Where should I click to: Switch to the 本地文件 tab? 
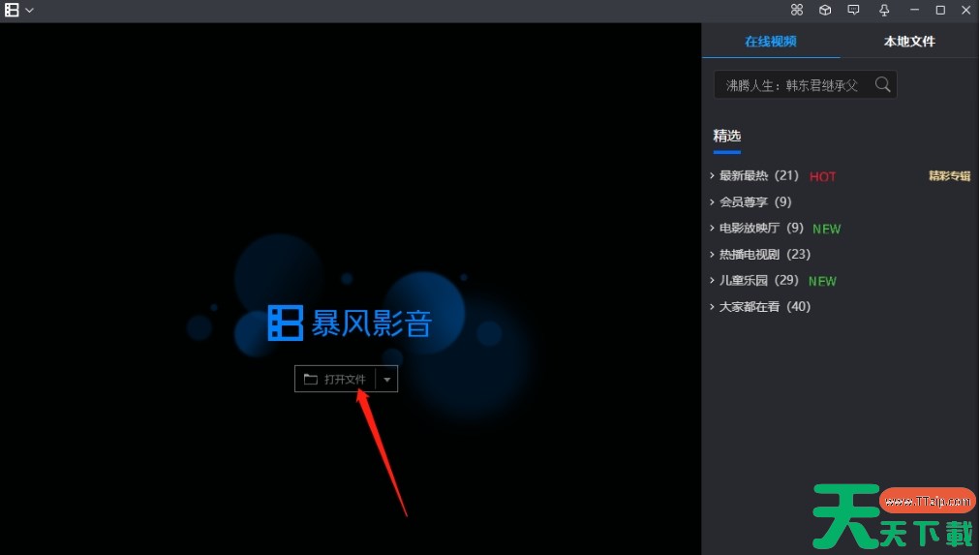click(909, 42)
